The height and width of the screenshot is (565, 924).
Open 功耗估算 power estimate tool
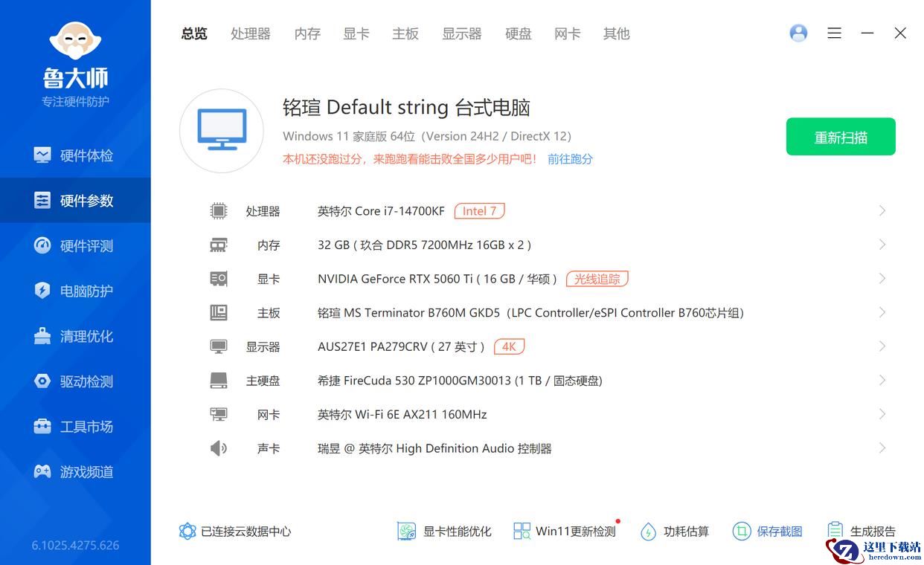(x=675, y=532)
